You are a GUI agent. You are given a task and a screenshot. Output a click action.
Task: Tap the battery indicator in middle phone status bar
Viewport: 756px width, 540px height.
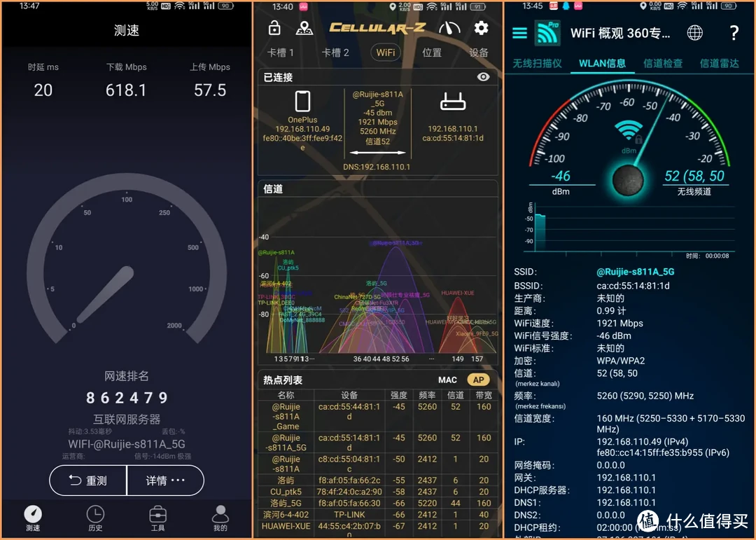[x=478, y=7]
